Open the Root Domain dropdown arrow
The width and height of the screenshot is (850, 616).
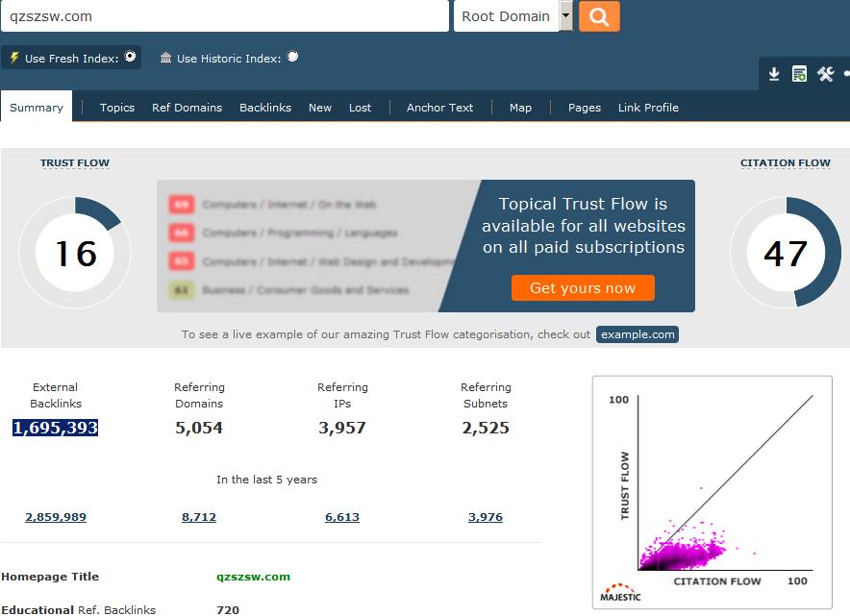coord(565,15)
